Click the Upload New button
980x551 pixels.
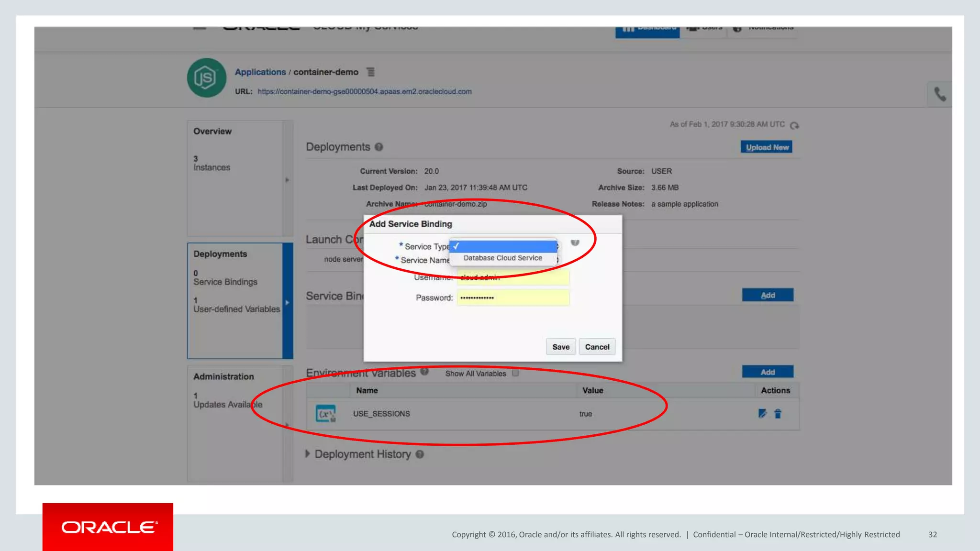click(767, 147)
